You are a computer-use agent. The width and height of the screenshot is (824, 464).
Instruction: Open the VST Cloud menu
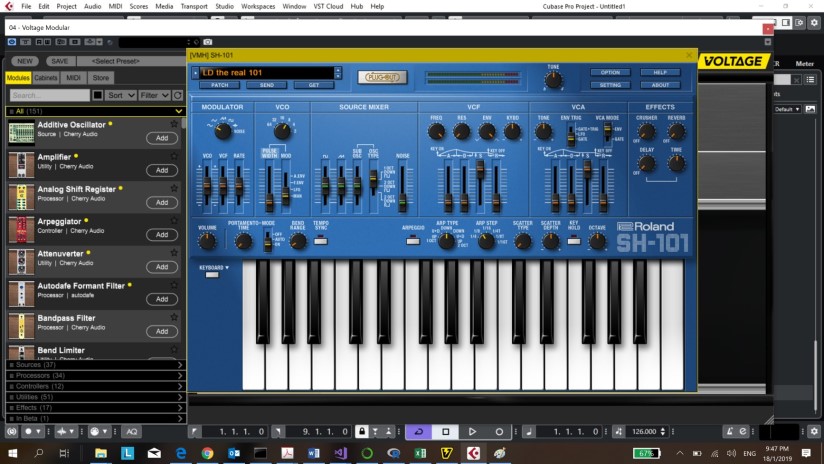(x=328, y=6)
